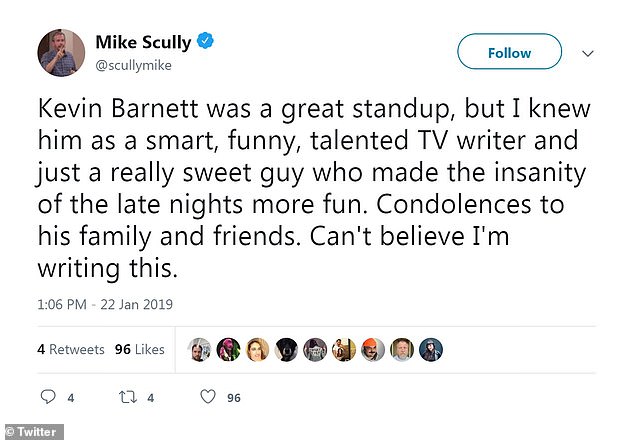The image size is (634, 440).
Task: View the 4 Retweets list
Action: (71, 349)
